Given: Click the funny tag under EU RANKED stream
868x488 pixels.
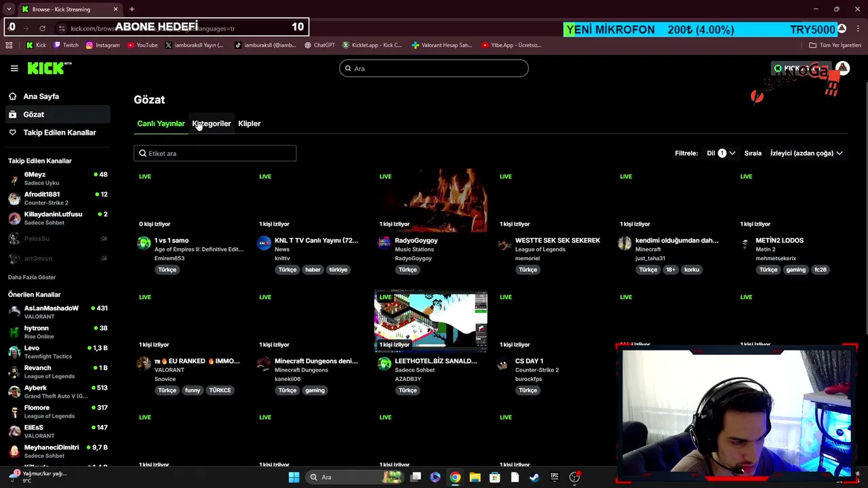Looking at the screenshot, I should (193, 390).
